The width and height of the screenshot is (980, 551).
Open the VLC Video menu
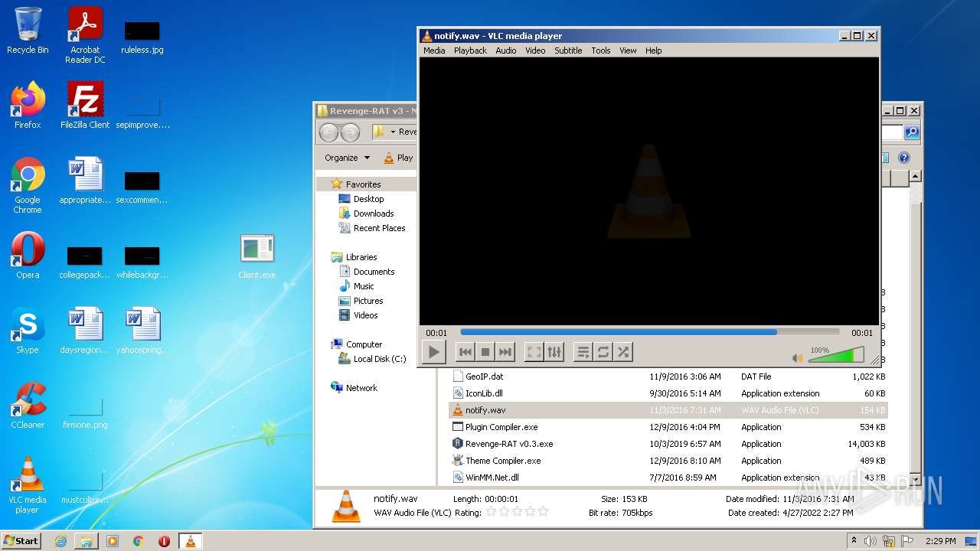(x=535, y=51)
